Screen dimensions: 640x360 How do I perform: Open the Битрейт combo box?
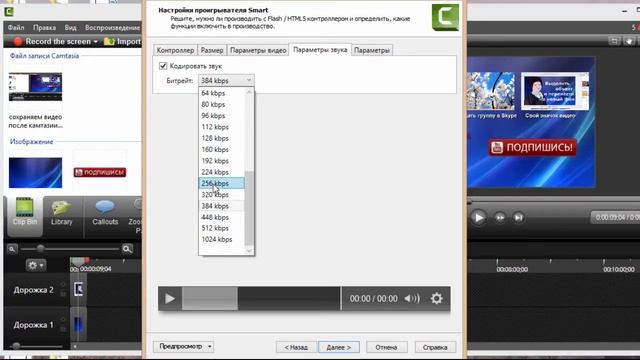[x=226, y=80]
